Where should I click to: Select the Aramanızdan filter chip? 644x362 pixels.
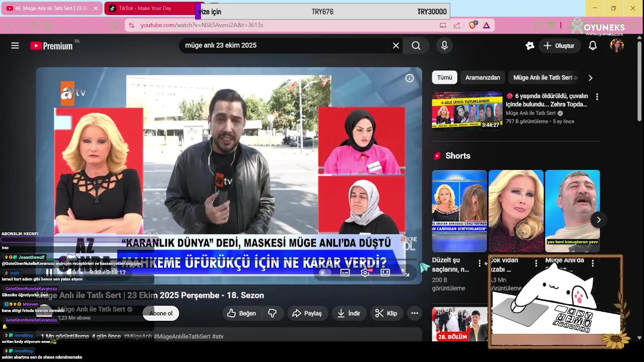click(x=482, y=77)
